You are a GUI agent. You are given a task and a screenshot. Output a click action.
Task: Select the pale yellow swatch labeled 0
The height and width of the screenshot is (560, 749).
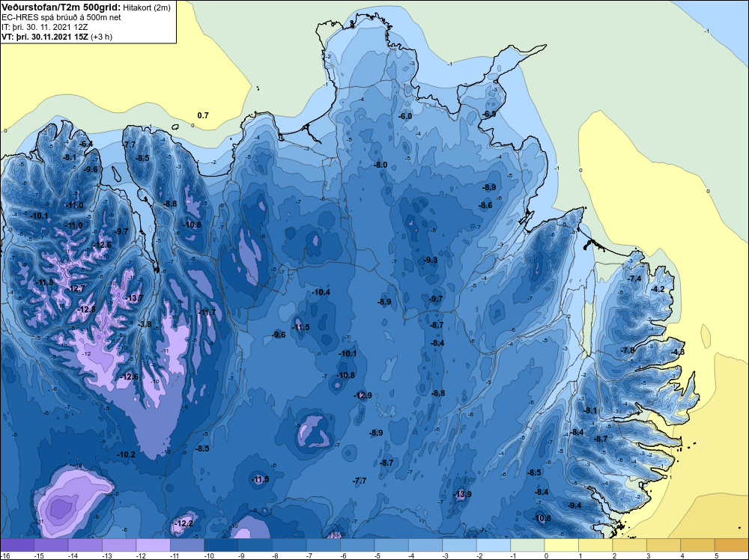(562, 545)
